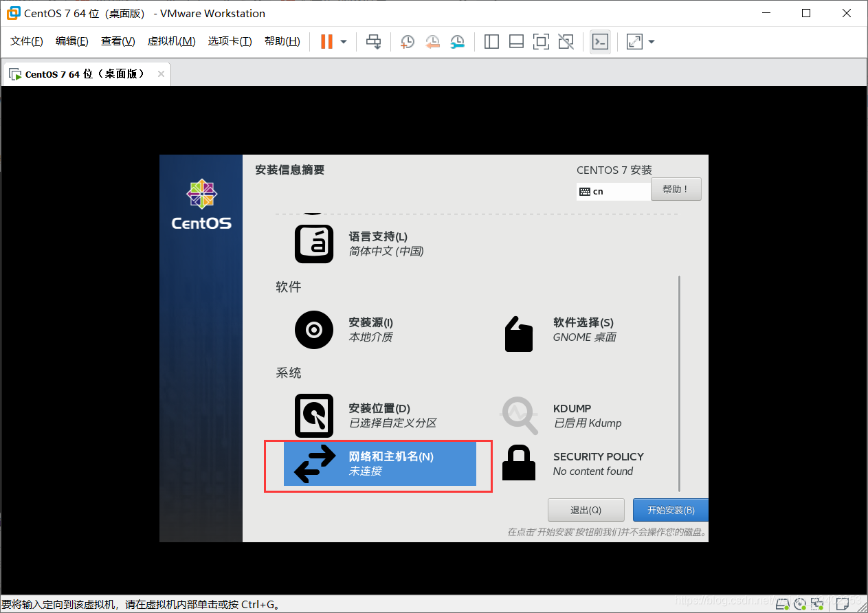The width and height of the screenshot is (868, 613).
Task: Maximize the VMware Workstation window
Action: (x=806, y=13)
